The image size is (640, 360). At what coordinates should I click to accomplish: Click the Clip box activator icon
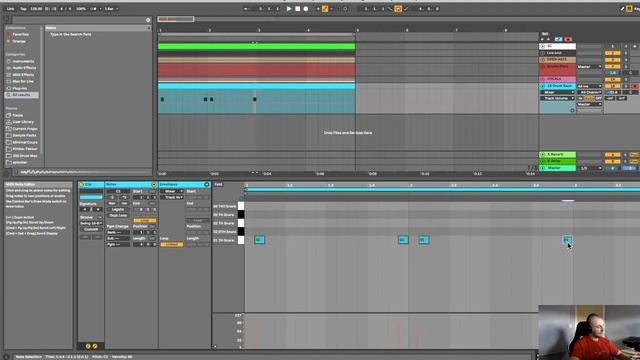click(x=81, y=184)
